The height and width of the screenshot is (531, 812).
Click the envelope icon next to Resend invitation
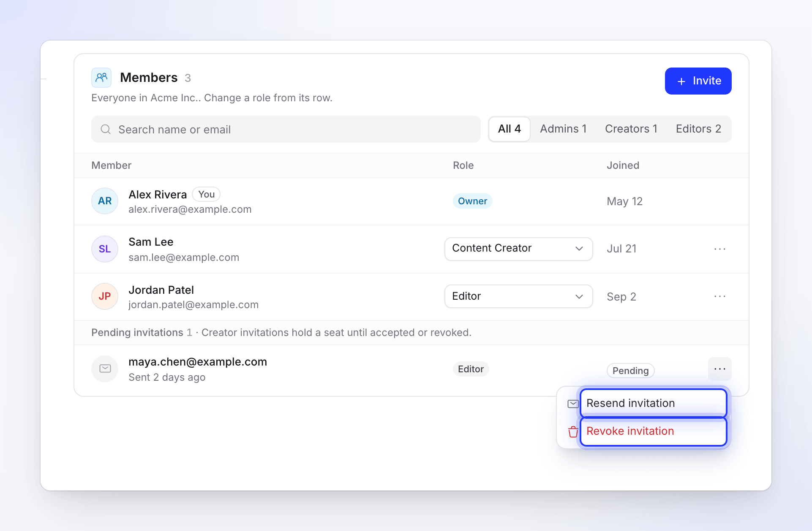tap(573, 404)
